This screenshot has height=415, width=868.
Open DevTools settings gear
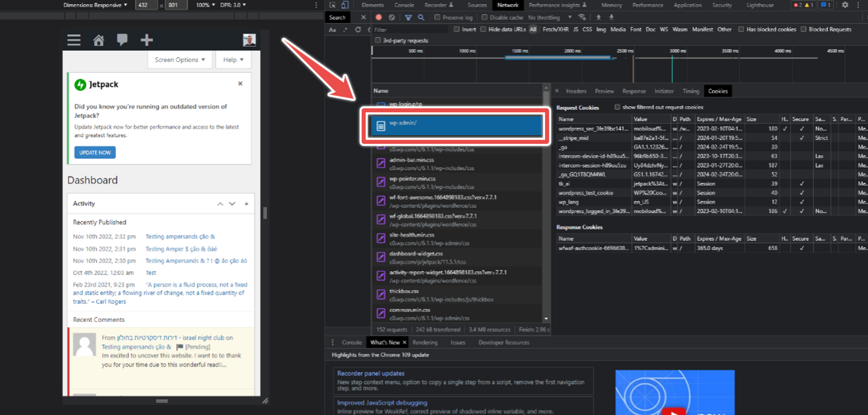(x=845, y=5)
